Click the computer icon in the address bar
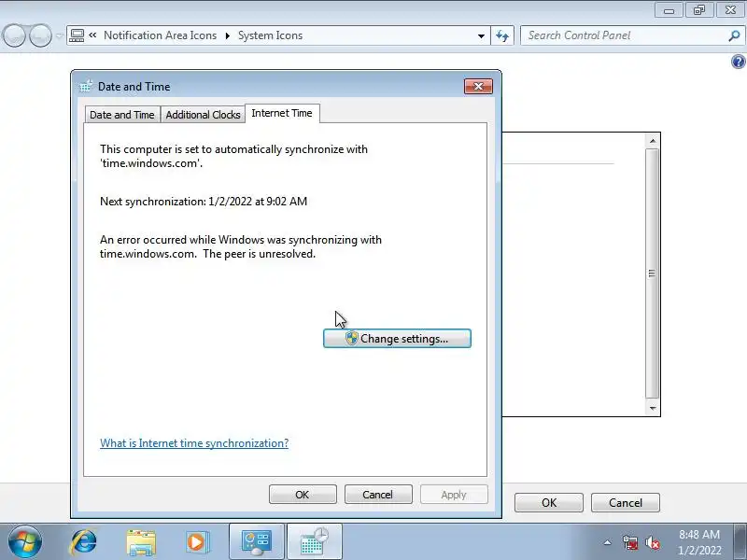 [x=77, y=35]
